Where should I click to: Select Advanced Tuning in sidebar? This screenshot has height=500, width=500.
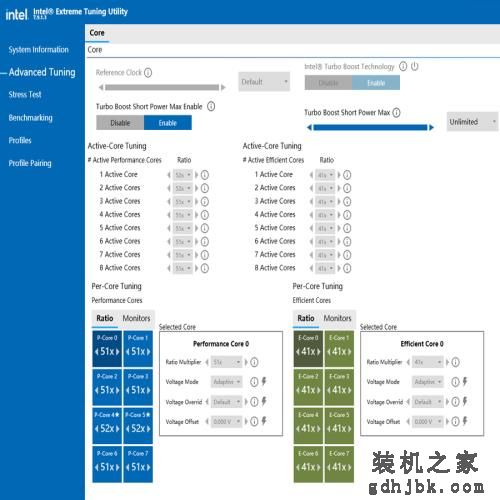pos(42,72)
